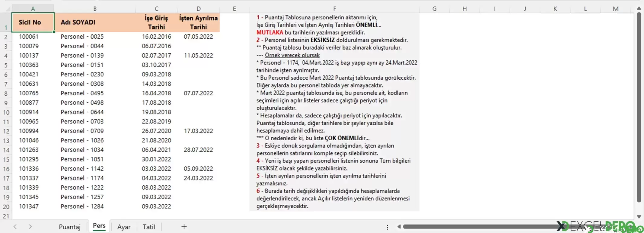Select departure date 17.03.2022
This screenshot has height=233, width=644.
click(198, 131)
